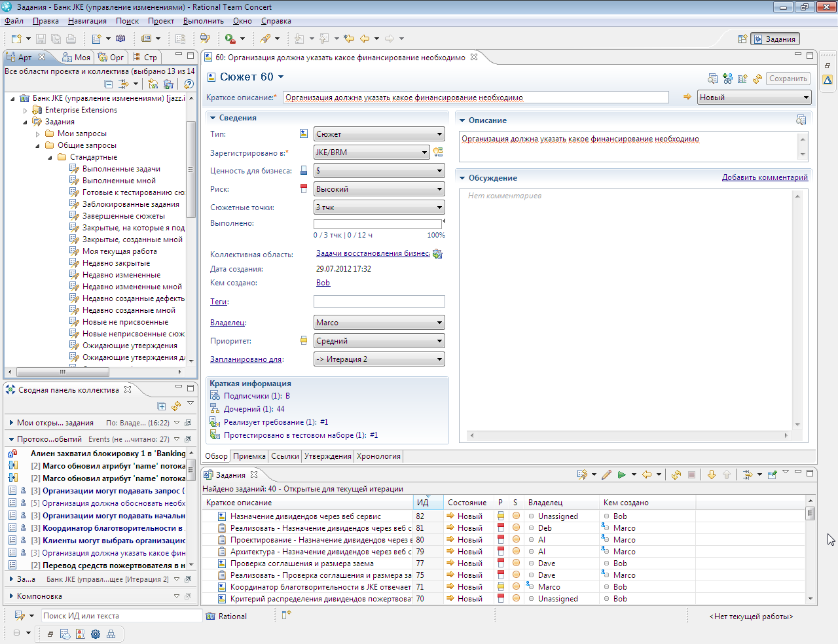
Task: Expand Enterprise Extensions tree node
Action: (x=26, y=111)
